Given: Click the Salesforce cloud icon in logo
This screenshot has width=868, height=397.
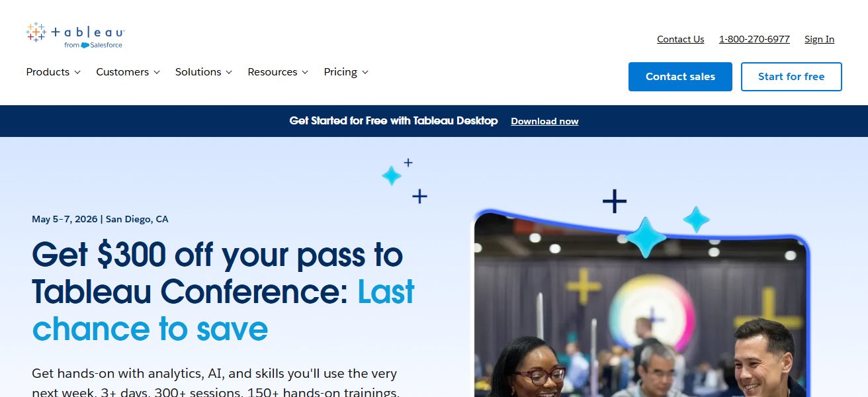Looking at the screenshot, I should point(85,45).
